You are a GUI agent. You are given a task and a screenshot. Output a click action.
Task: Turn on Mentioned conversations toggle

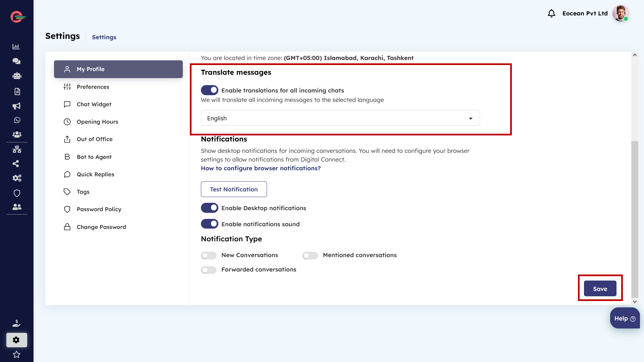(310, 256)
